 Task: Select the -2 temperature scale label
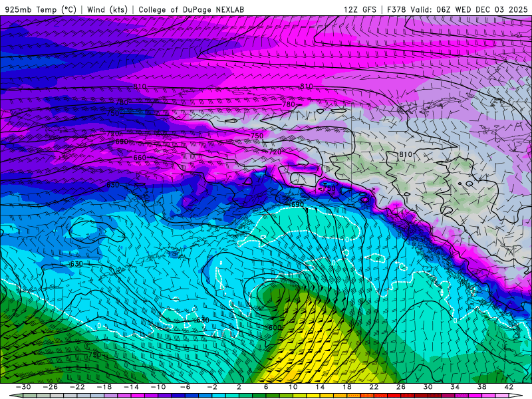[212, 387]
